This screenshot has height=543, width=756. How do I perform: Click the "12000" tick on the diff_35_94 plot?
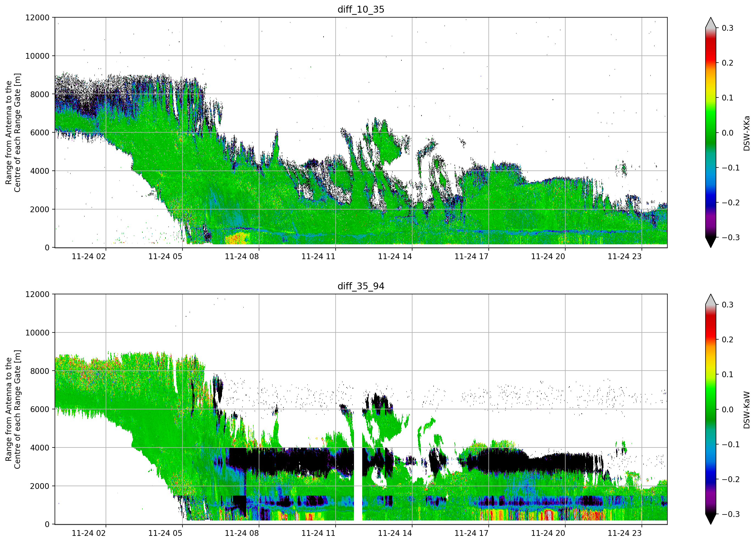click(37, 295)
